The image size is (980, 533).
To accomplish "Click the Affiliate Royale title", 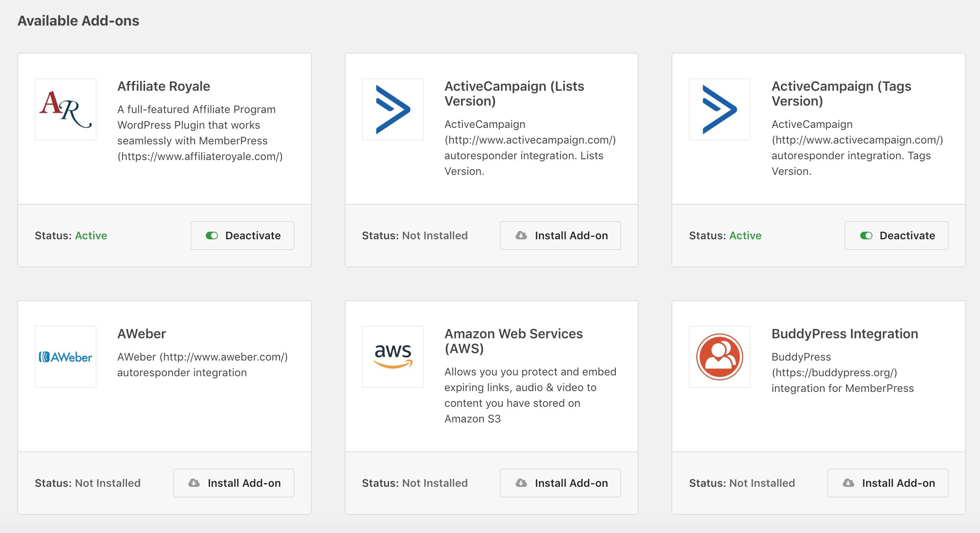I will 164,86.
